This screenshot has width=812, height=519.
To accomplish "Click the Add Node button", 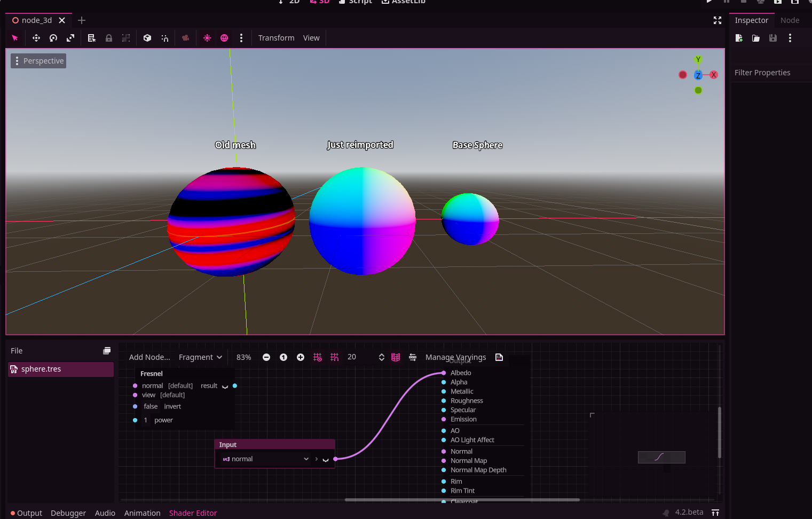I will 149,357.
